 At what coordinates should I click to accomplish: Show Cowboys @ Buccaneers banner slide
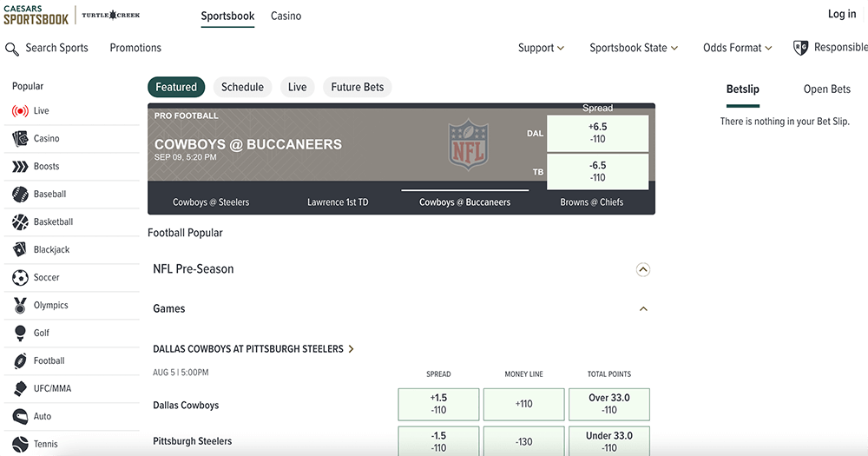pos(465,202)
